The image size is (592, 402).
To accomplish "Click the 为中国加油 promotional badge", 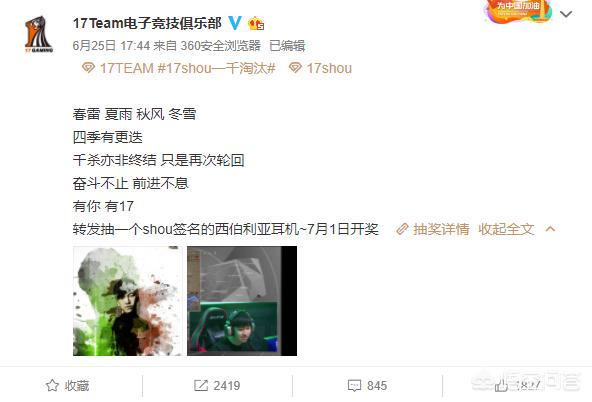I will [518, 11].
